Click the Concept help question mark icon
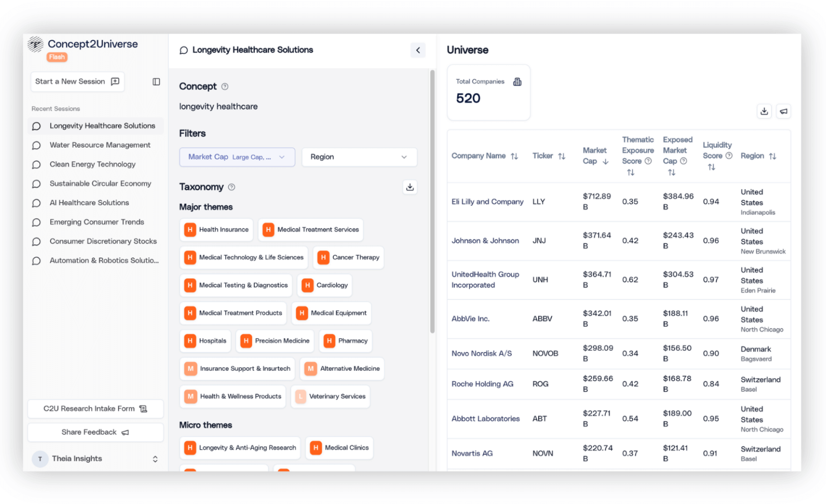The width and height of the screenshot is (826, 504). coord(225,87)
